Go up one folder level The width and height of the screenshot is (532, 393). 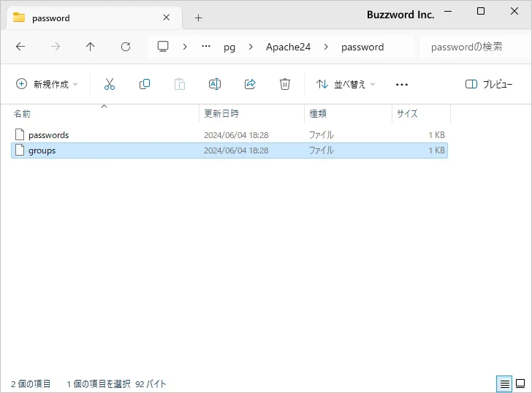pyautogui.click(x=91, y=47)
